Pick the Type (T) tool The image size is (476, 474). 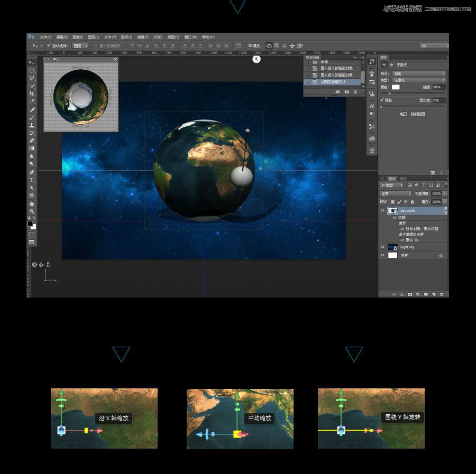pyautogui.click(x=32, y=180)
